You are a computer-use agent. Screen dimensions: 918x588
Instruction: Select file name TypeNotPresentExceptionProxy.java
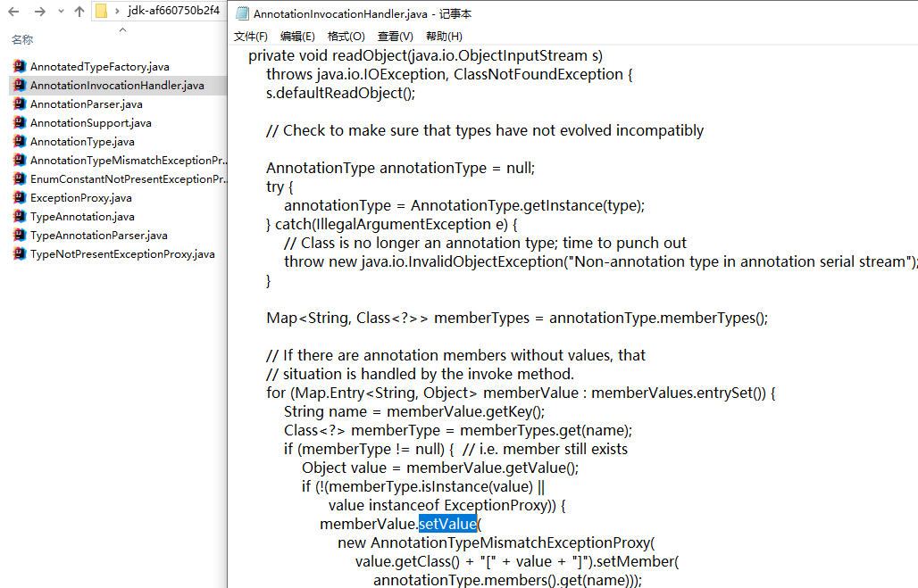(122, 254)
